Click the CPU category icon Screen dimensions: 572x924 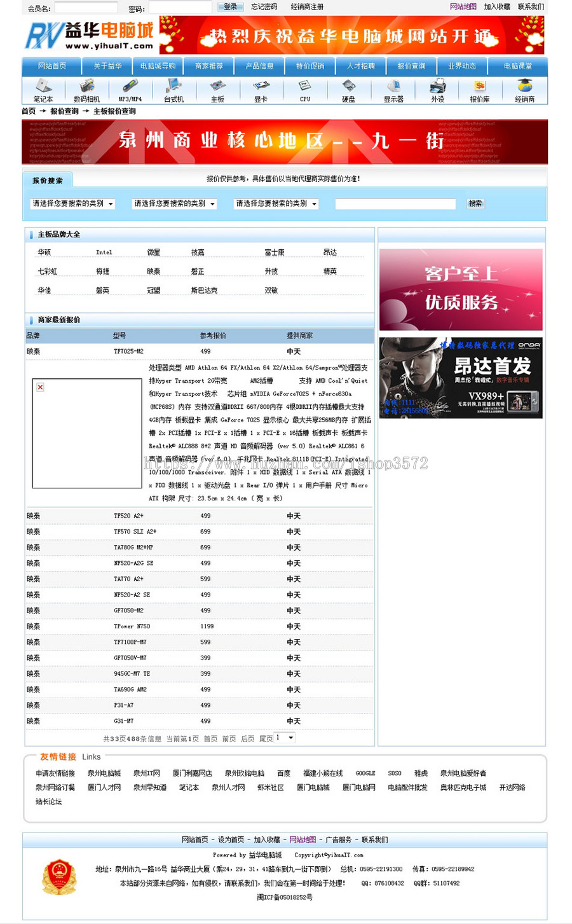click(x=305, y=89)
